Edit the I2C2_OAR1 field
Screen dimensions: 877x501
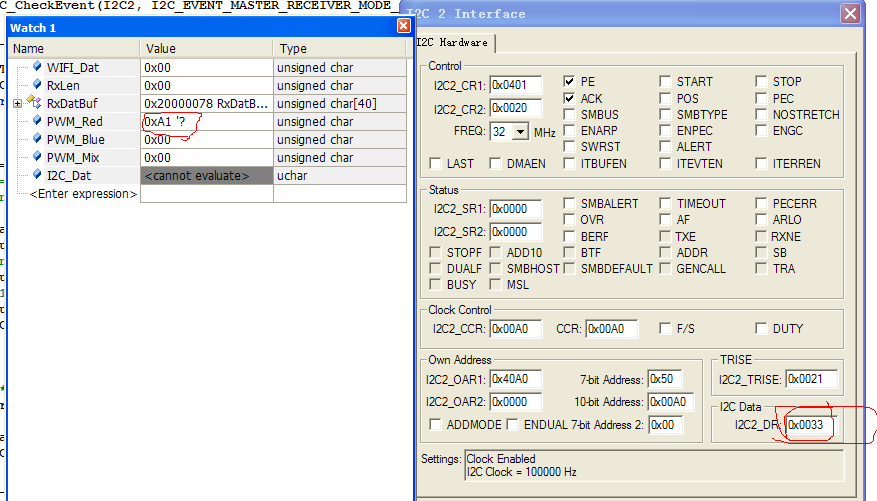[x=516, y=379]
